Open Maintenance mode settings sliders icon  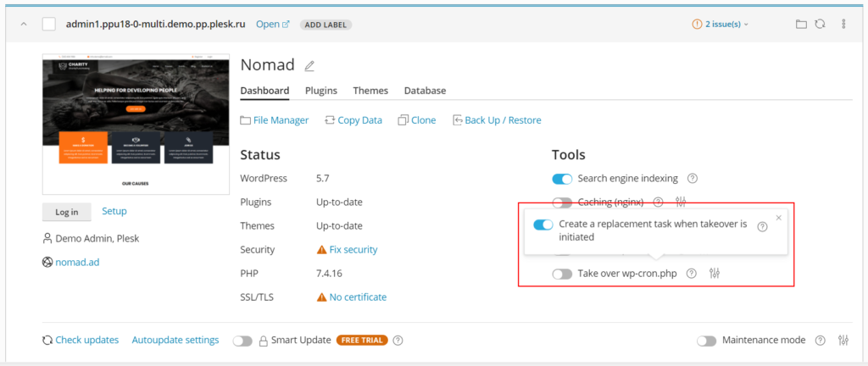(x=843, y=340)
